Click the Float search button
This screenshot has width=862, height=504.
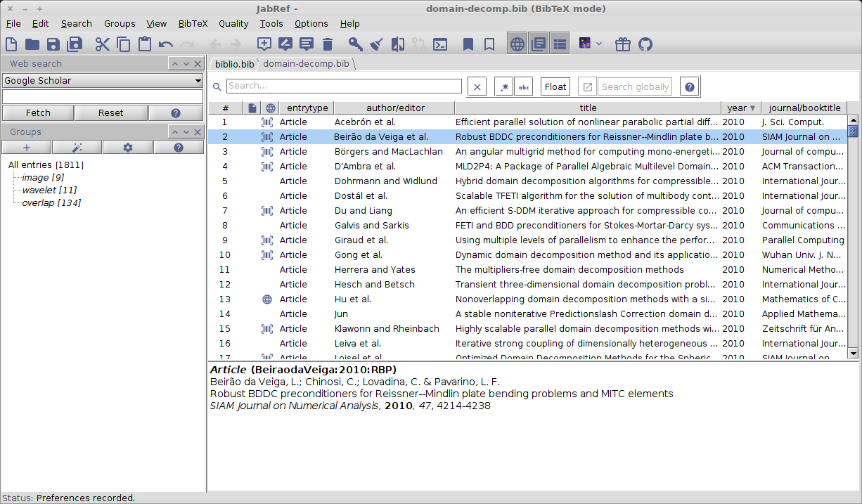(555, 87)
